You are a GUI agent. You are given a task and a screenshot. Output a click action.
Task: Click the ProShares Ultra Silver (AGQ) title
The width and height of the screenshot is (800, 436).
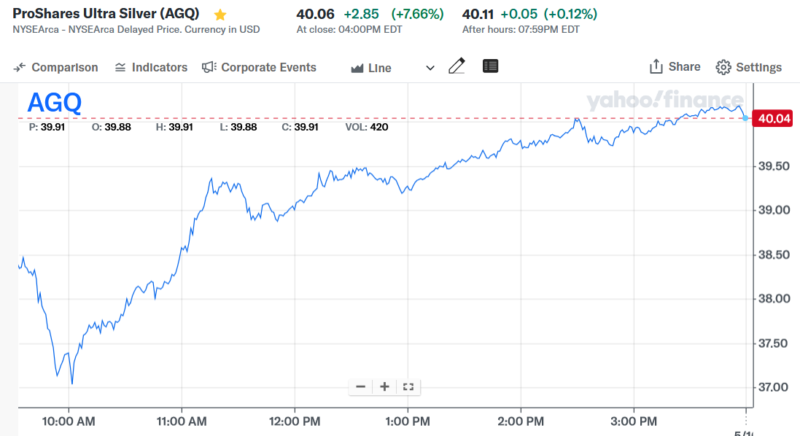click(x=104, y=16)
